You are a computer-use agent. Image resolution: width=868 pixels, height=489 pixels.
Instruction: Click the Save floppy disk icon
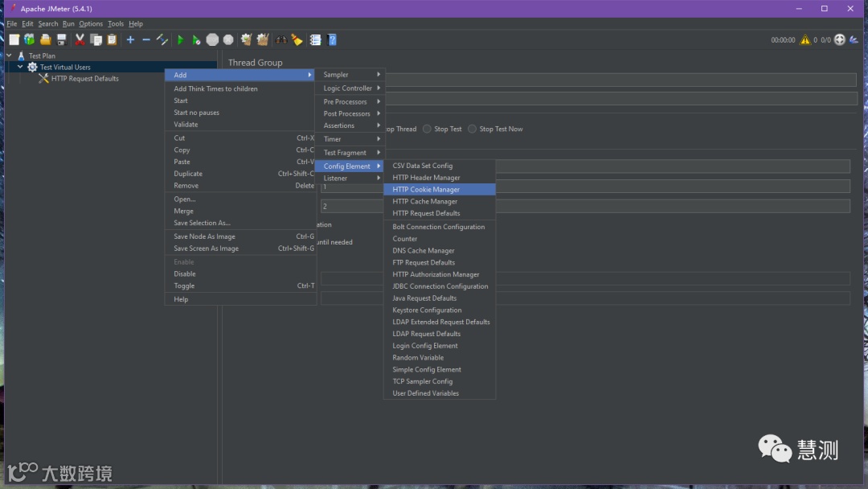(x=61, y=40)
